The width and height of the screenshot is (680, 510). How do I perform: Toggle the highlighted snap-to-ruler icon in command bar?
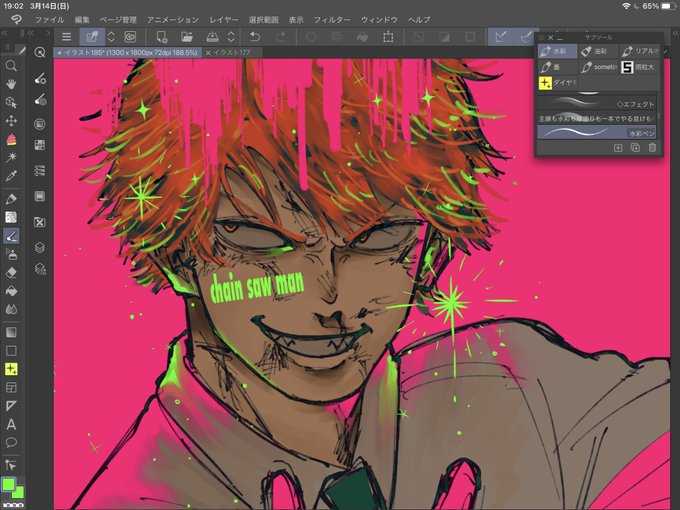500,37
